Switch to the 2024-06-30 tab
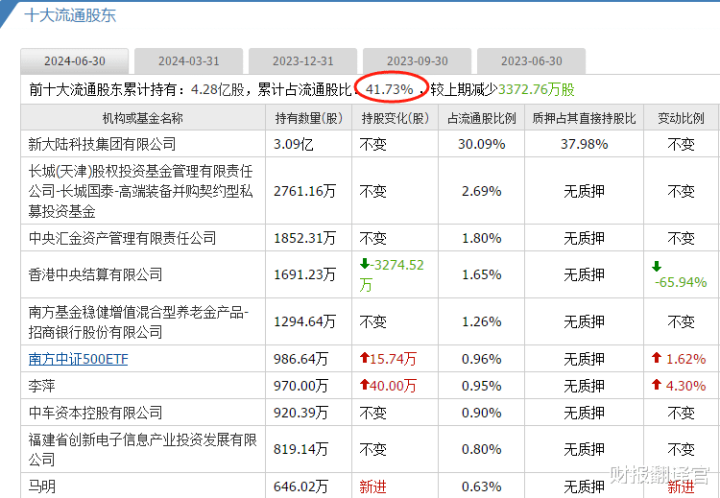The height and width of the screenshot is (498, 720). pos(74,61)
